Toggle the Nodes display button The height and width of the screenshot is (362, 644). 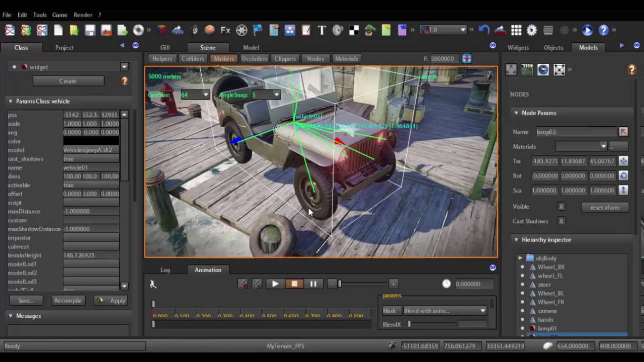coord(315,58)
